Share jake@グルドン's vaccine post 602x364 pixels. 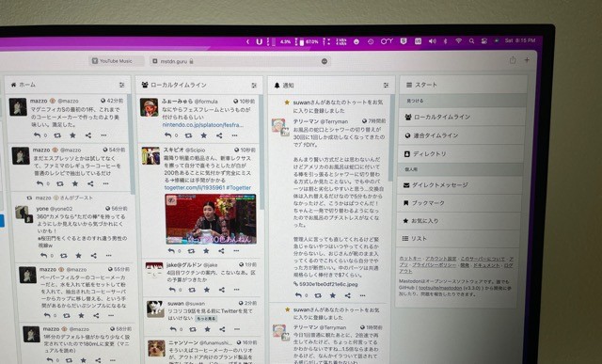(x=222, y=290)
